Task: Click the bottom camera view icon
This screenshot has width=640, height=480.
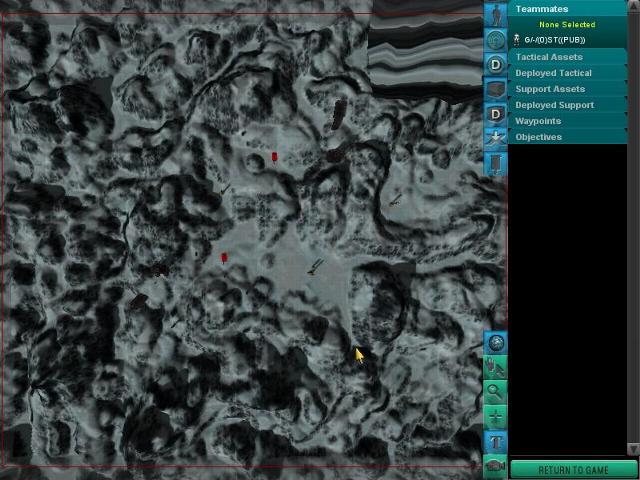Action: (496, 466)
